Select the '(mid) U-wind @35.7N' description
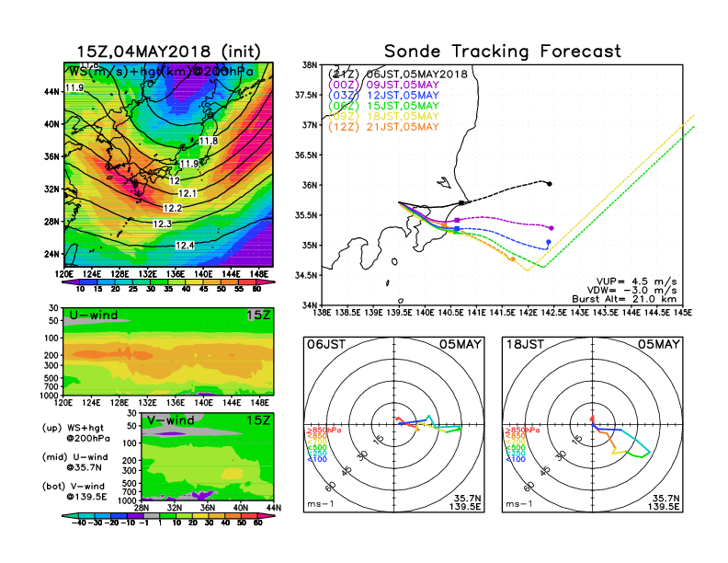Viewport: 728px width, 563px height. (74, 462)
